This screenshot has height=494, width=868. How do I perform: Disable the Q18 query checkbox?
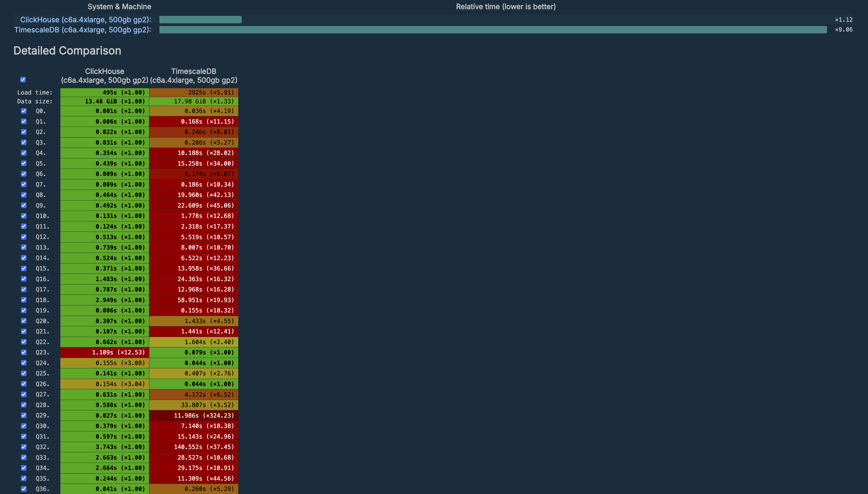click(x=24, y=300)
